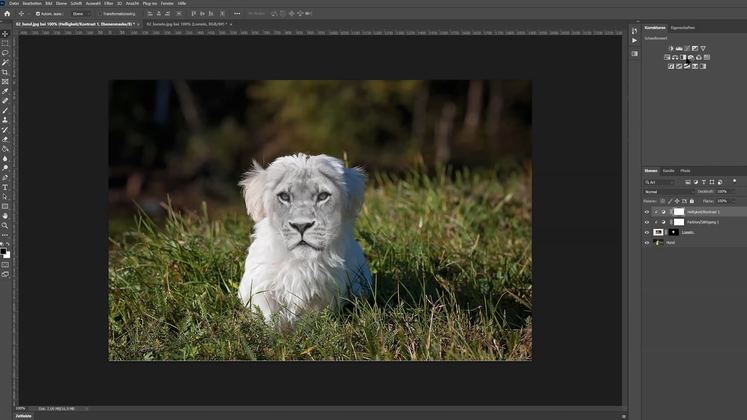Screen dimensions: 747x420
Task: Select the Hand tool
Action: (5, 216)
